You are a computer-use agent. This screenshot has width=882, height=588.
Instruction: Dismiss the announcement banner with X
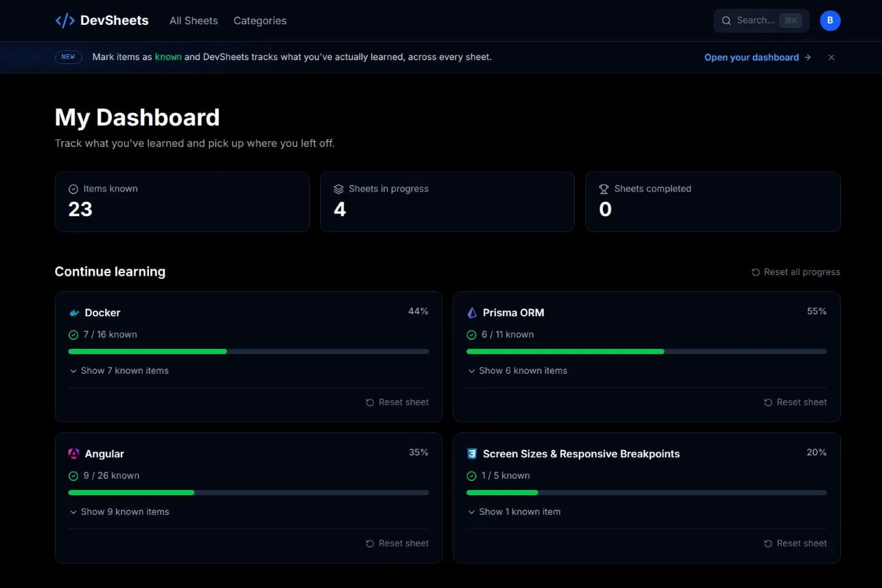(x=831, y=57)
